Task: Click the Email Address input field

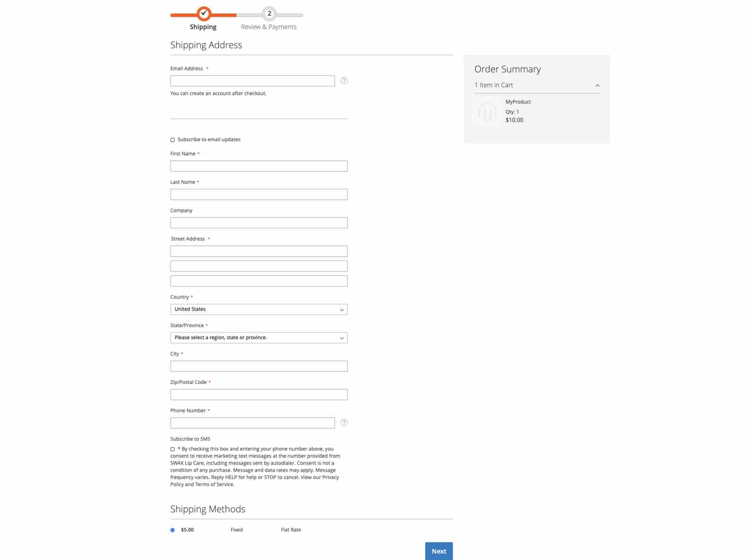Action: click(x=252, y=80)
